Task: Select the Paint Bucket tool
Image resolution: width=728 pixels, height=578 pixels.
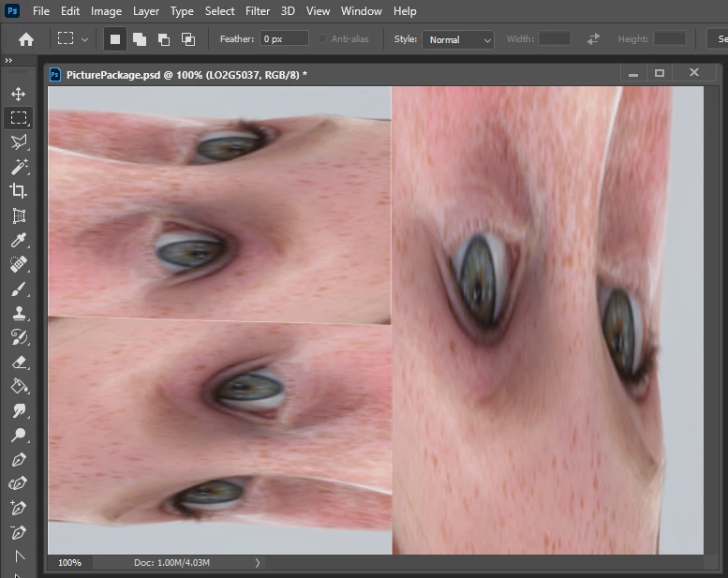Action: (x=19, y=386)
